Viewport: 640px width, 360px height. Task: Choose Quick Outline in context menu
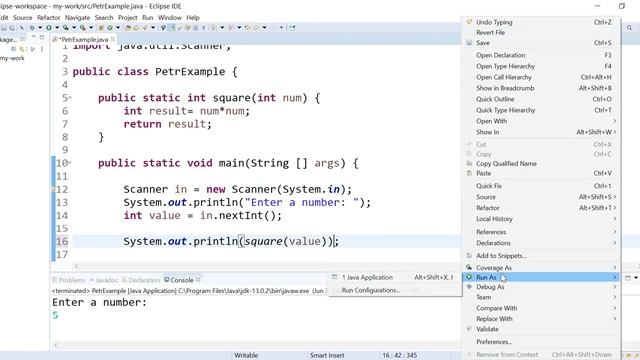pyautogui.click(x=542, y=99)
